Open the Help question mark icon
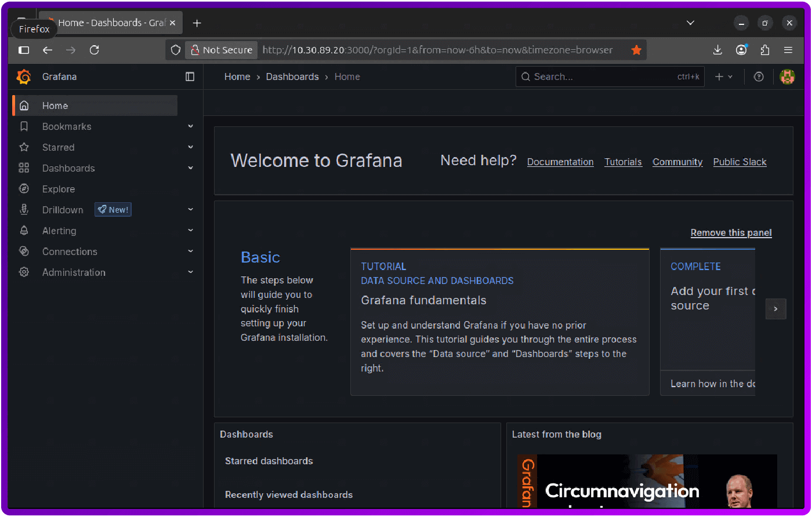 (759, 77)
